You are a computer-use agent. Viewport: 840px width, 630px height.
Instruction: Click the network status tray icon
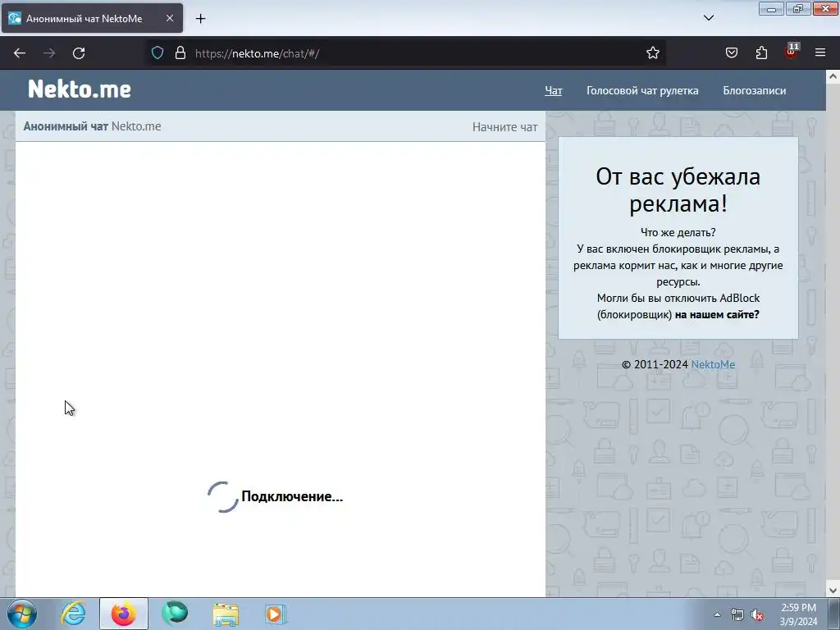click(x=737, y=615)
